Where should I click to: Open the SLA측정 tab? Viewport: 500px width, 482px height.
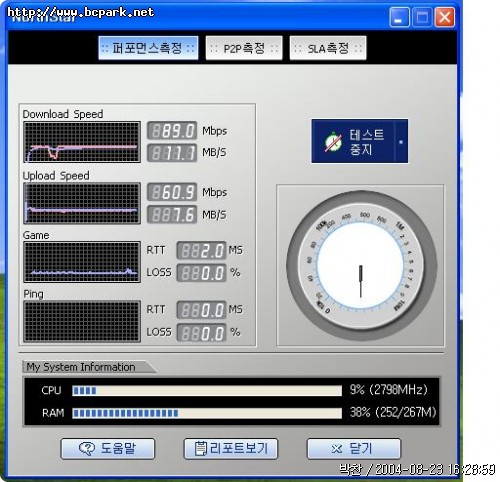pyautogui.click(x=328, y=48)
